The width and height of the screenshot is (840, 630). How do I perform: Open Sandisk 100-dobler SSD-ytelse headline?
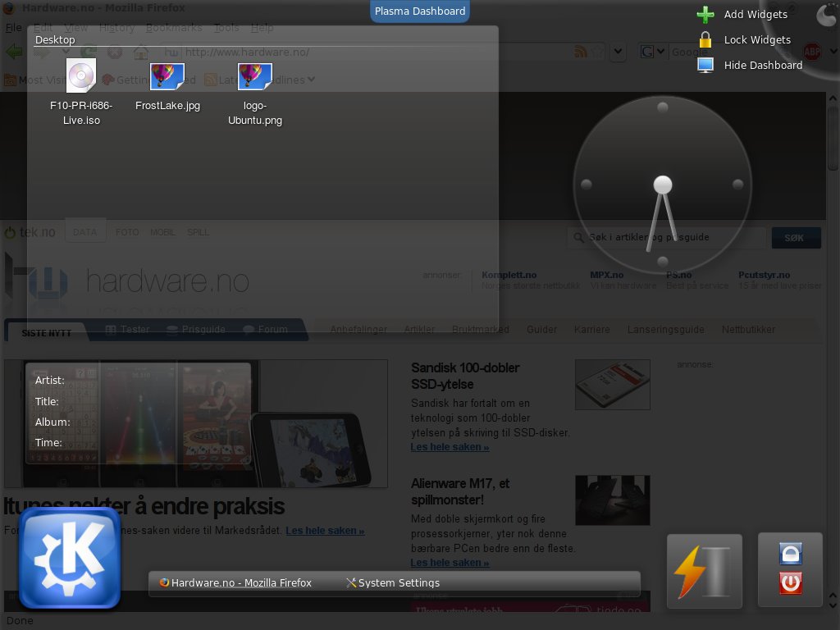click(465, 376)
